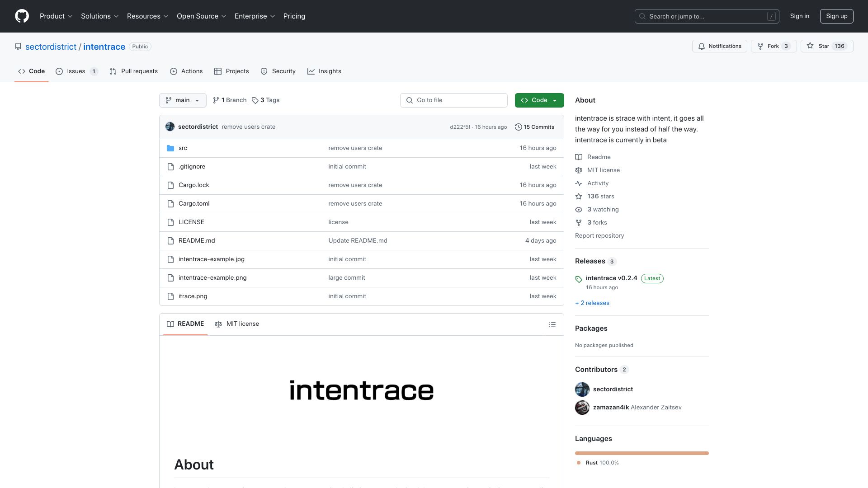This screenshot has height=488, width=868.
Task: Open the Pull requests tab
Action: coord(134,71)
